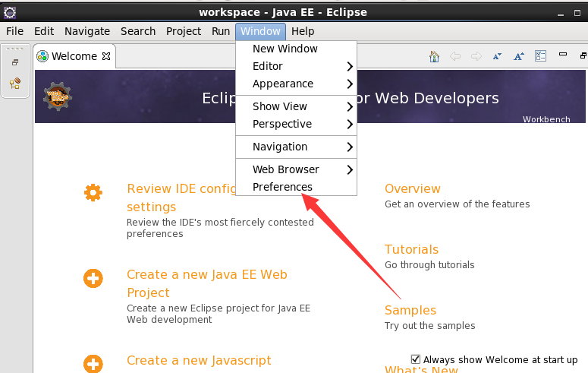The width and height of the screenshot is (588, 373).
Task: Click plus icon beside Create a new Javascript
Action: tap(93, 364)
